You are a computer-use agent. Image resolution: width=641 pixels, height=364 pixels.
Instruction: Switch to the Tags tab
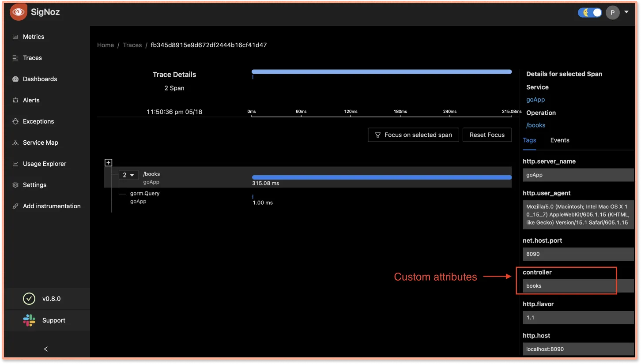coord(529,140)
